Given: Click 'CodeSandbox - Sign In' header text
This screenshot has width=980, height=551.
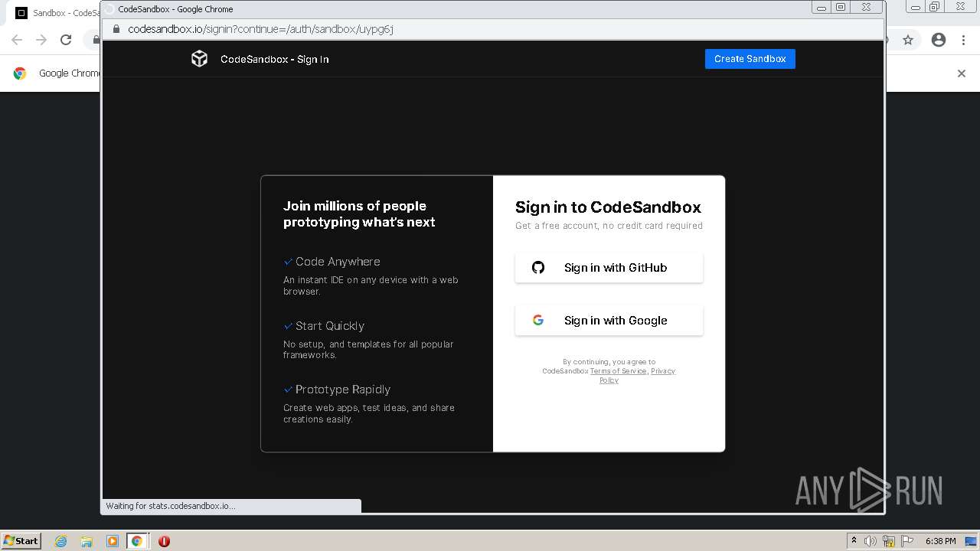Looking at the screenshot, I should tap(274, 59).
